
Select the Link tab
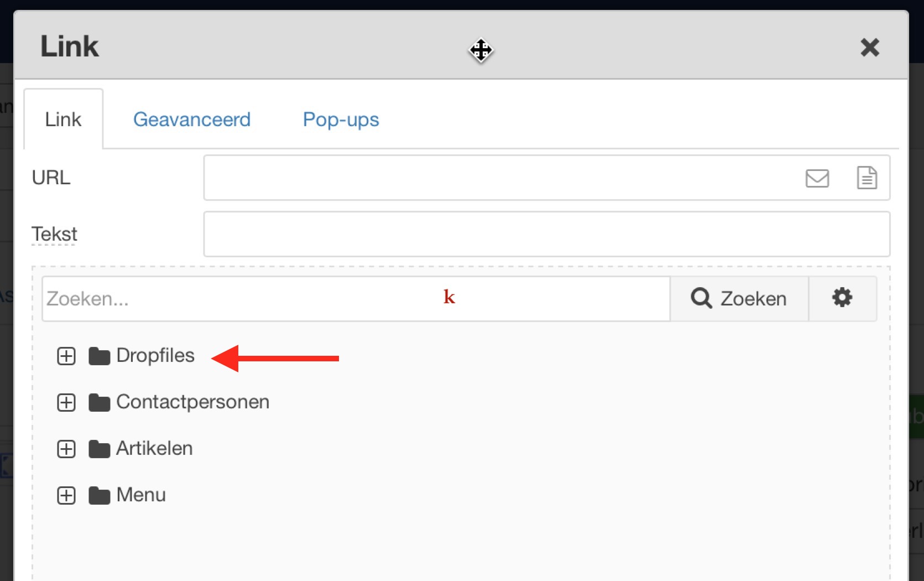pyautogui.click(x=63, y=120)
